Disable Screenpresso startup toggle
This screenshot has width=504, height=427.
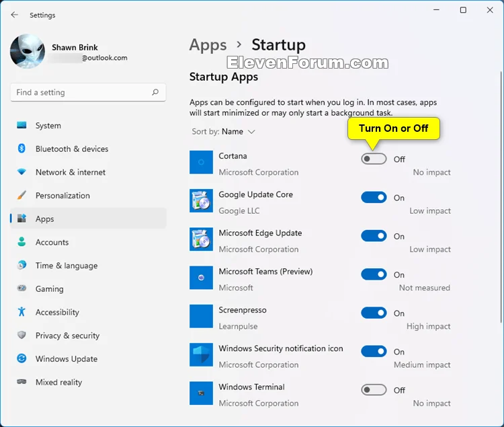(374, 313)
